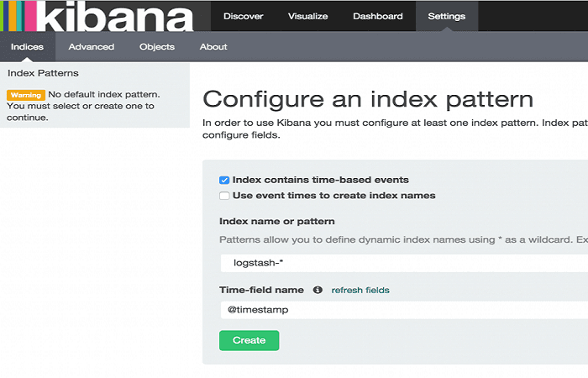This screenshot has width=588, height=378.
Task: Open the Discover tab
Action: [243, 16]
